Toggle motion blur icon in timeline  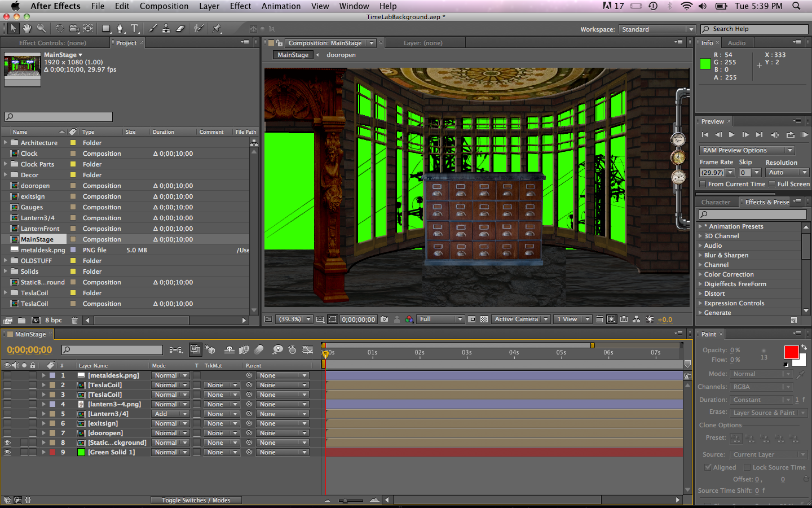tap(259, 350)
